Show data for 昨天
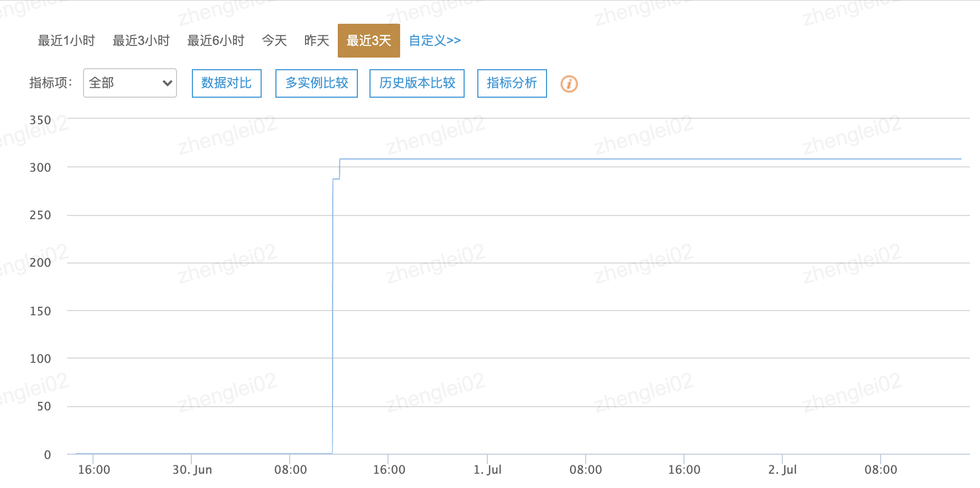This screenshot has width=980, height=488. click(317, 41)
